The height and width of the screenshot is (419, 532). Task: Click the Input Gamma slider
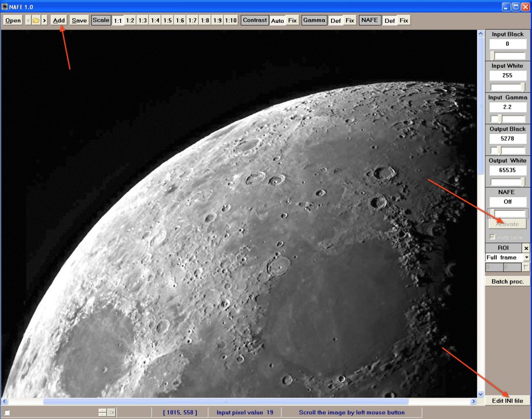[x=508, y=119]
